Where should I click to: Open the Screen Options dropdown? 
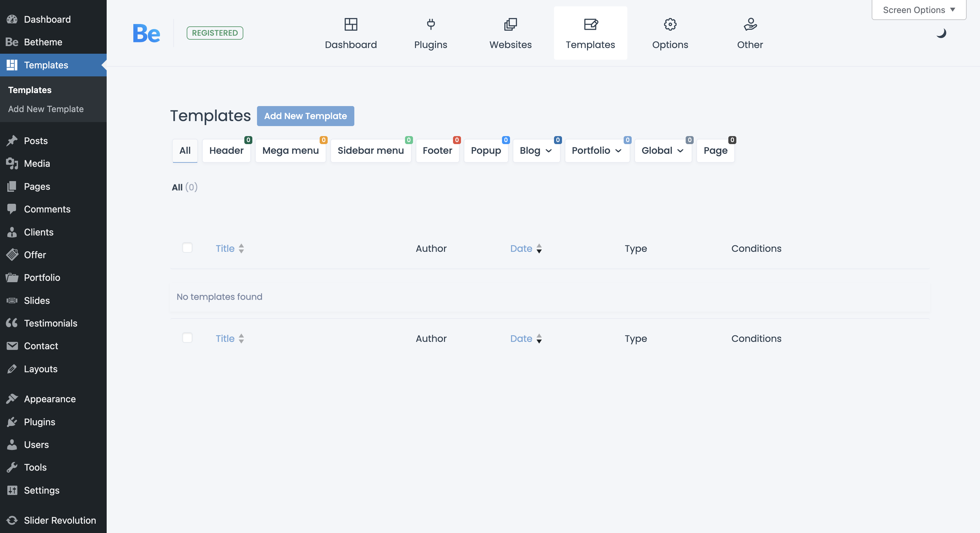pos(918,10)
